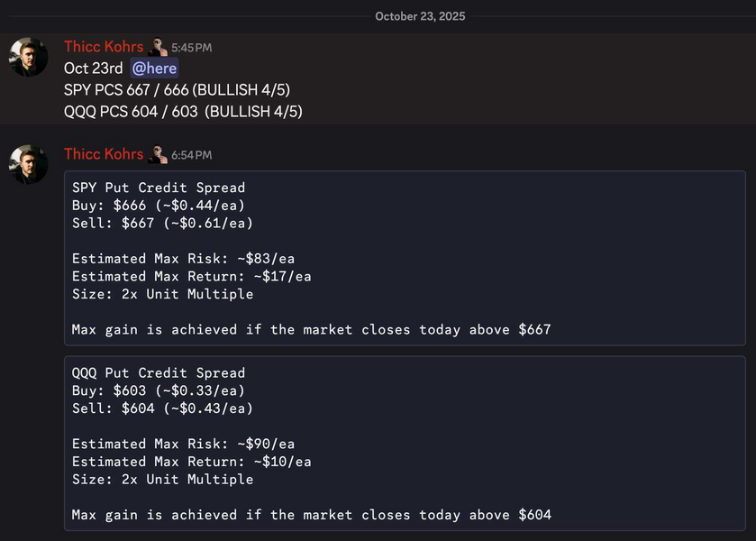Click the Thicc Kohrs username at 6:54 PM
Image resolution: width=756 pixels, height=541 pixels.
coord(104,154)
